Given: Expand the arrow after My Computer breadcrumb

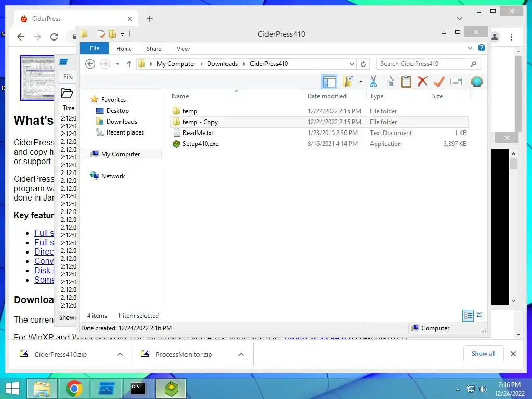Looking at the screenshot, I should [201, 64].
